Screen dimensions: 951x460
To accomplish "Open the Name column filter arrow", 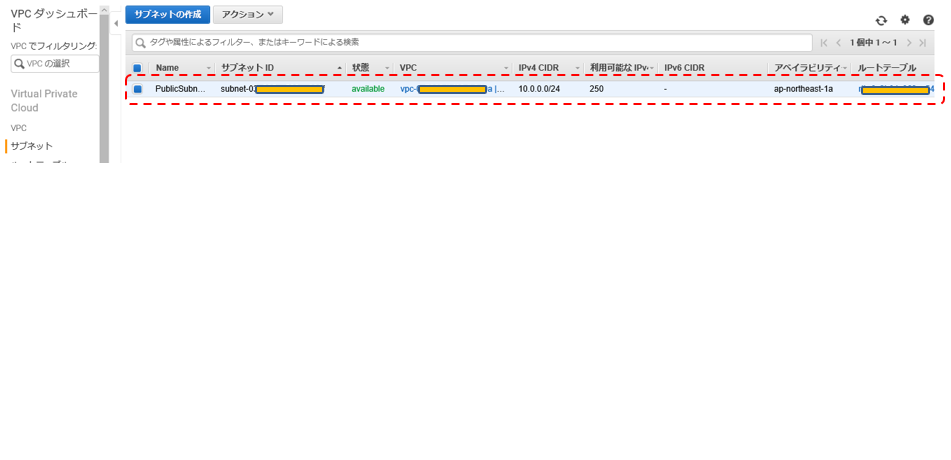I will tap(209, 68).
